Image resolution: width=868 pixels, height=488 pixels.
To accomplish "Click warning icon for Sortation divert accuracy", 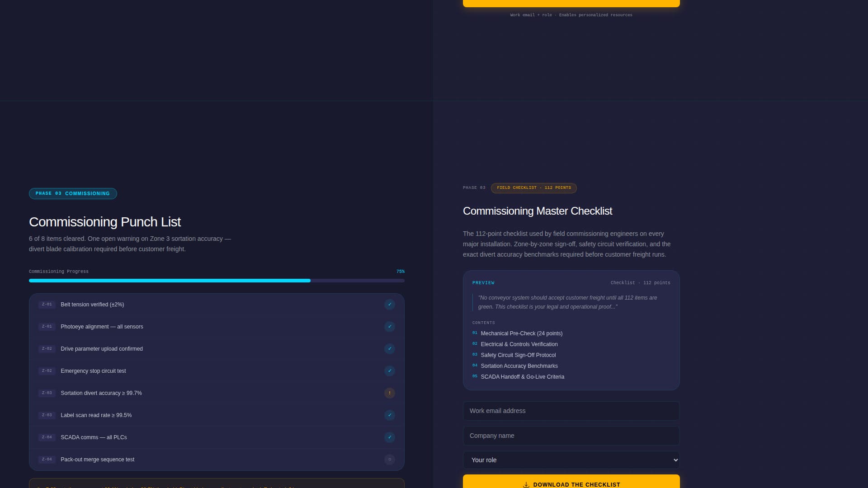I will click(390, 393).
